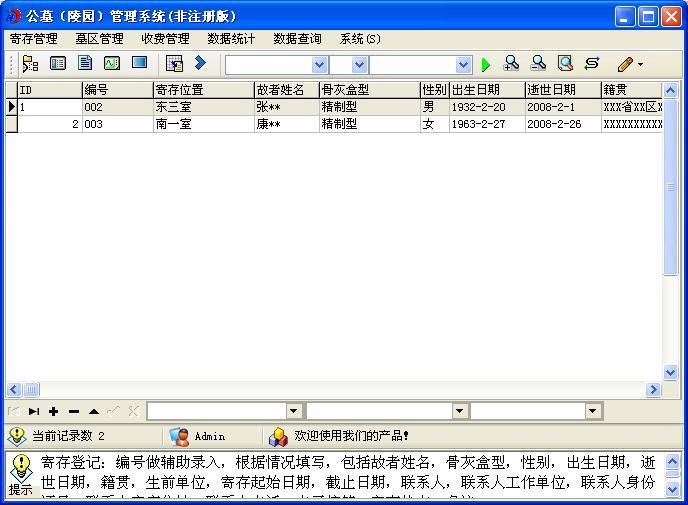Open the 数据统计 menu
Screen dimensions: 688x505
point(231,39)
